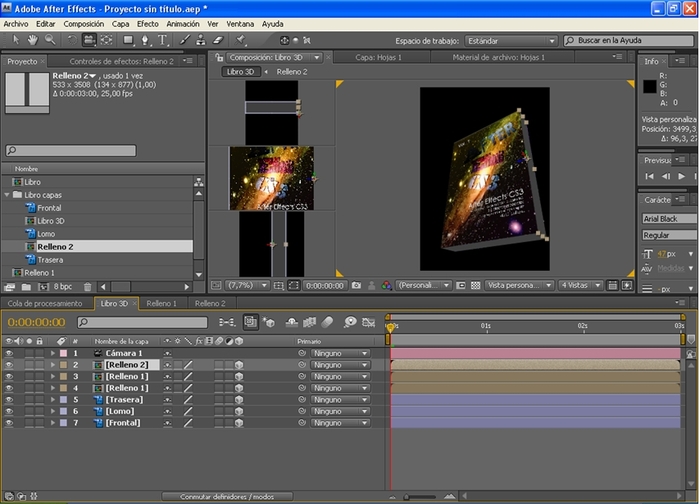The height and width of the screenshot is (504, 700).
Task: Open the Espacio de trabajo Estándar dropdown
Action: [511, 41]
